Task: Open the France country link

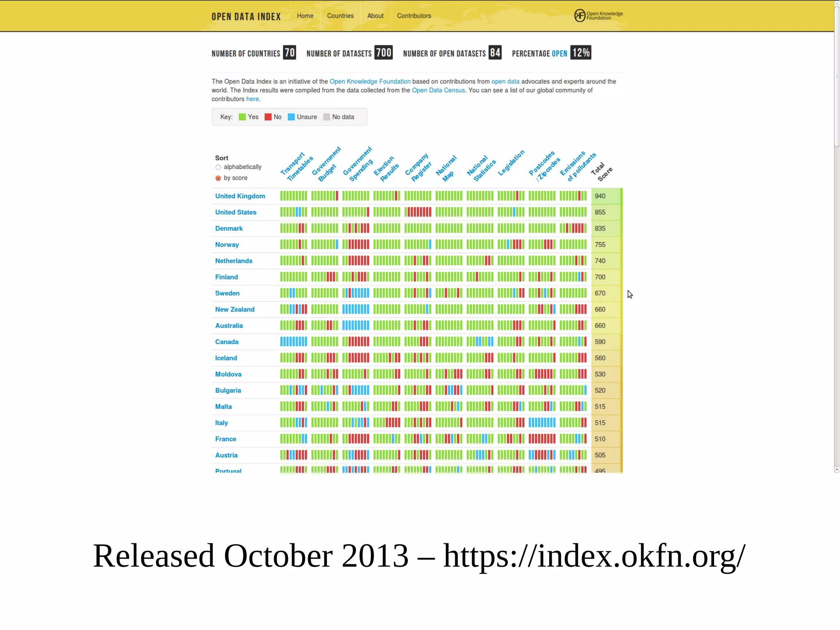Action: tap(226, 439)
